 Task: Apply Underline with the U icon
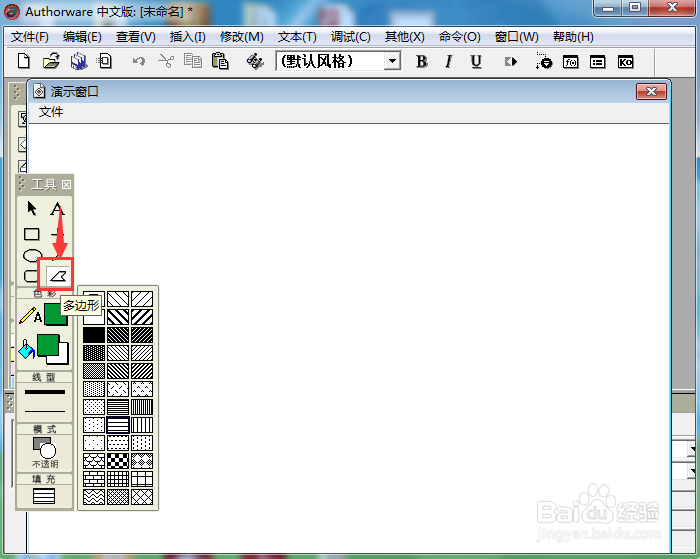point(476,62)
